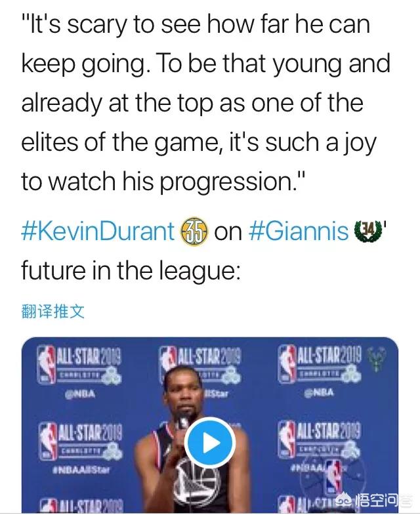Click the Bucks deer logo in the video corner
The height and width of the screenshot is (515, 420).
[x=377, y=359]
